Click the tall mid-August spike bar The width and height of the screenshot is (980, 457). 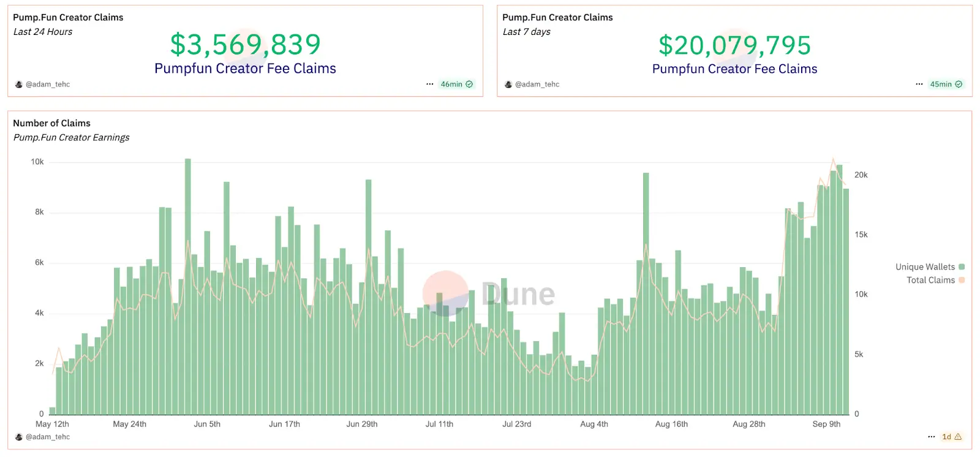click(x=646, y=294)
